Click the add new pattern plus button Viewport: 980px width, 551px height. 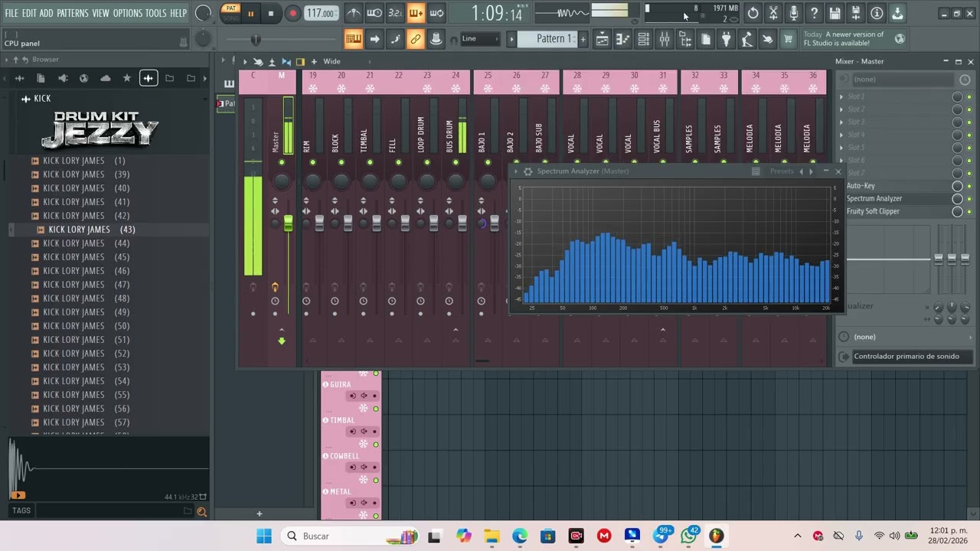coord(583,39)
